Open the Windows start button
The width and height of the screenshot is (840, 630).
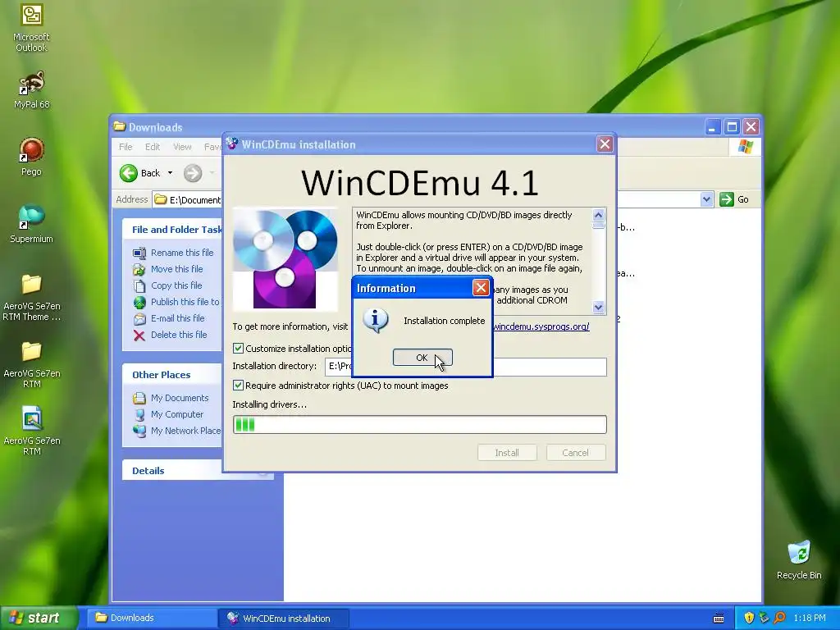coord(39,618)
